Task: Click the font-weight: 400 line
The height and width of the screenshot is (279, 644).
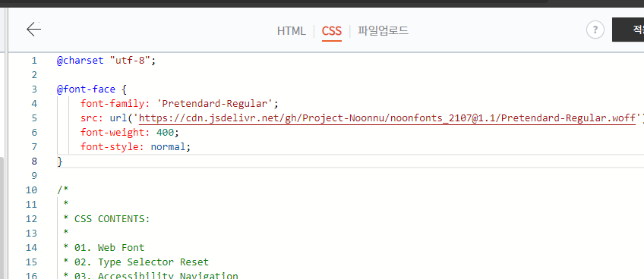Action: tap(130, 133)
